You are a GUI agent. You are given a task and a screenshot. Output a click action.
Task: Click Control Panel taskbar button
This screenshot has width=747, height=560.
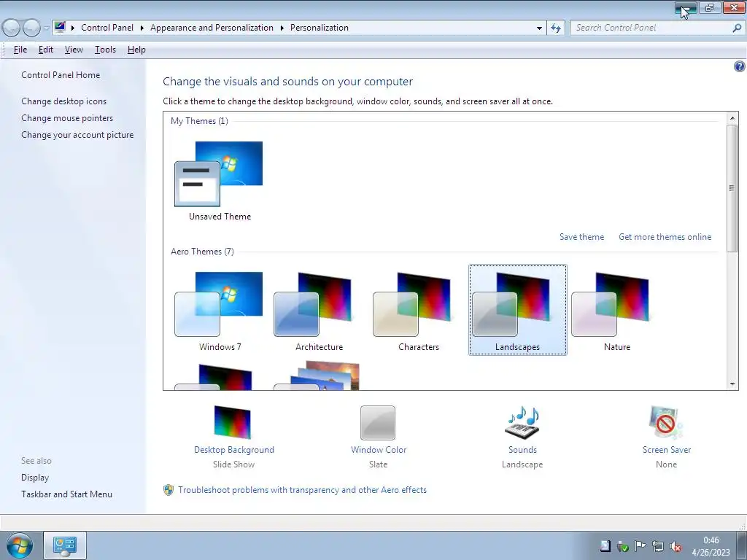[x=65, y=545]
